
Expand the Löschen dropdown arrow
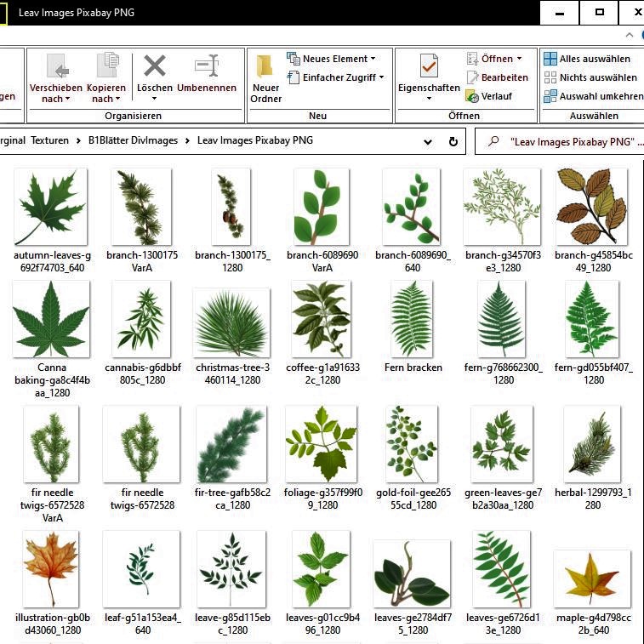(x=155, y=99)
